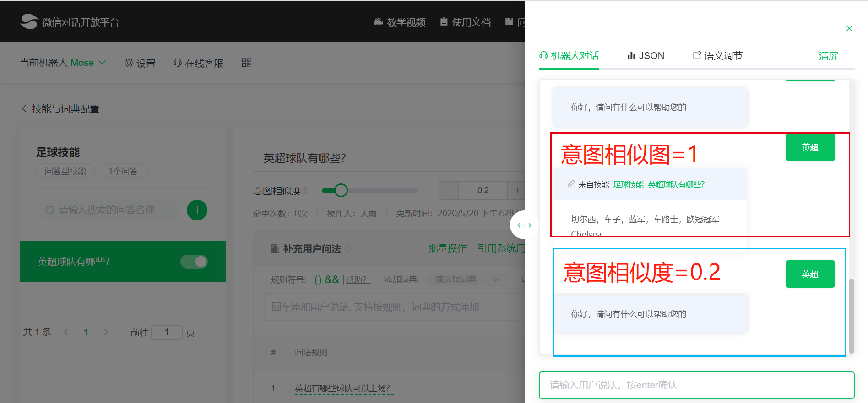Screen dimensions: 868x403
Task: Open the 请选择词典 dictionary dropdown
Action: [x=467, y=279]
